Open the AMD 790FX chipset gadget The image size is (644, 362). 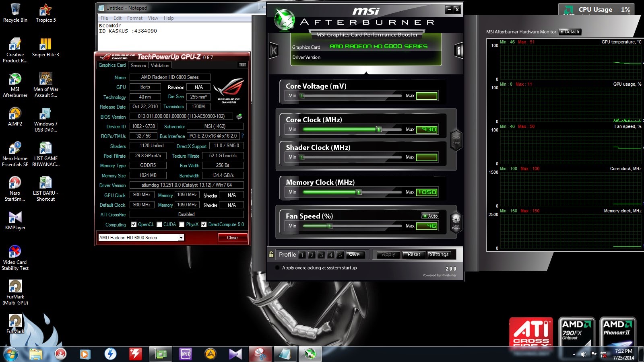tap(576, 332)
